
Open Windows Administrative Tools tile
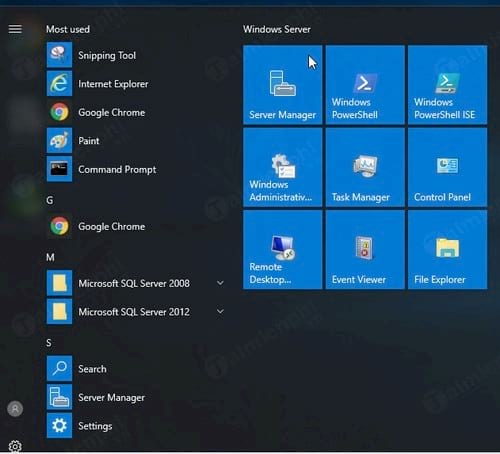(283, 167)
